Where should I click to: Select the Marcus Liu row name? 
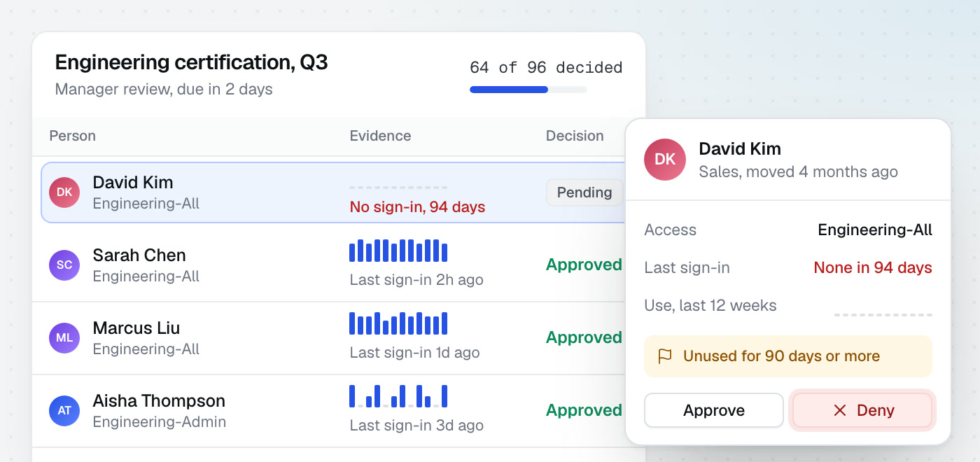[x=136, y=328]
